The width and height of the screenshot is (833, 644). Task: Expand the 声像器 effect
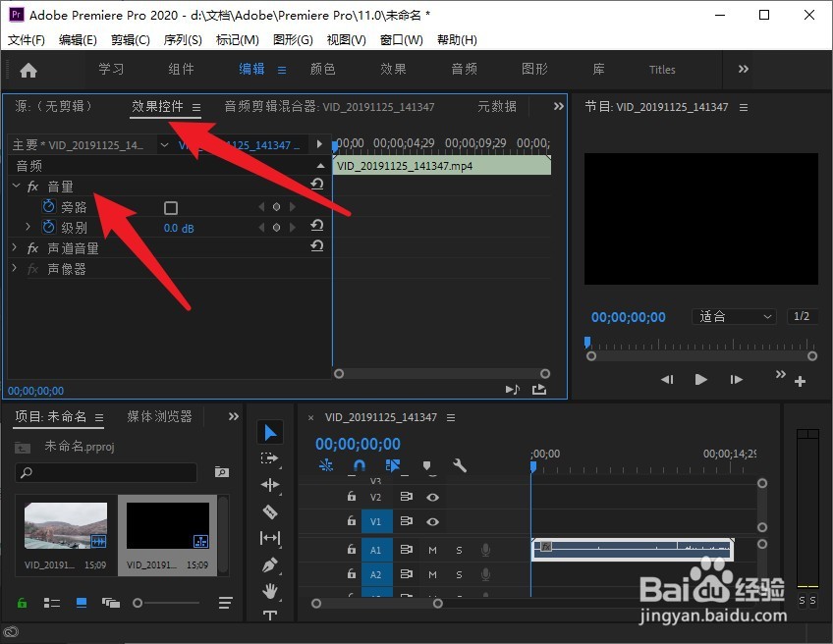tap(15, 268)
